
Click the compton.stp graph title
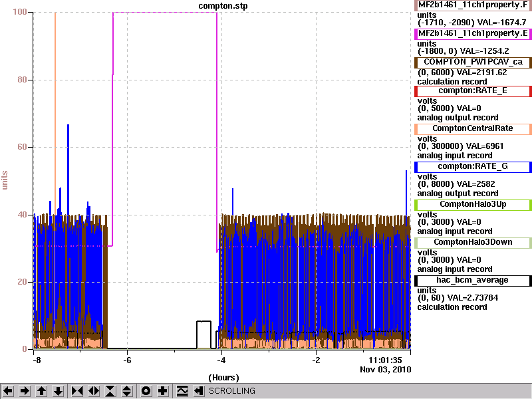point(223,6)
